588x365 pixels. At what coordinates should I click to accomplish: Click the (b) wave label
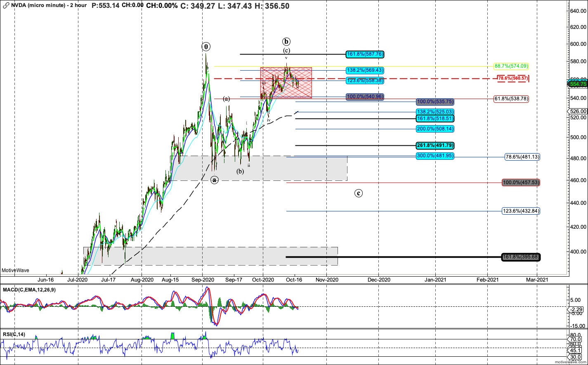click(x=240, y=172)
